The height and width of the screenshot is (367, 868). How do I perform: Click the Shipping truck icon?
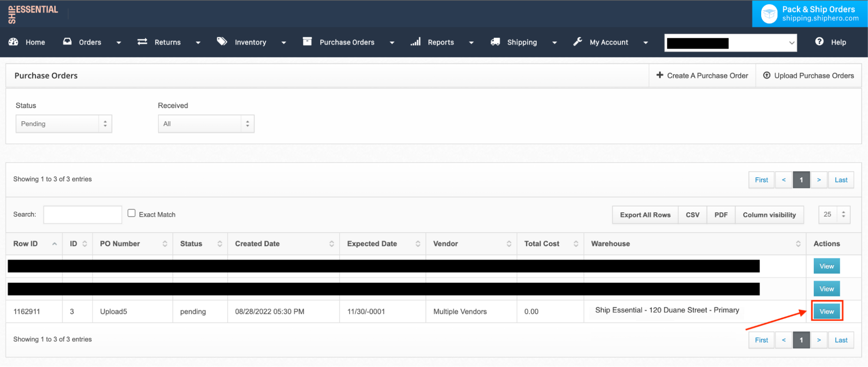click(x=495, y=42)
